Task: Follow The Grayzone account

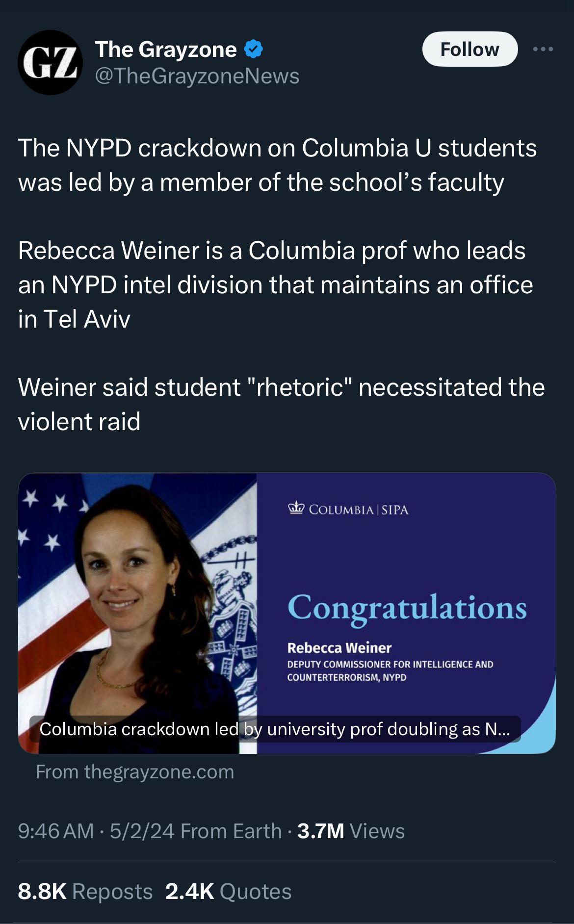Action: tap(470, 49)
